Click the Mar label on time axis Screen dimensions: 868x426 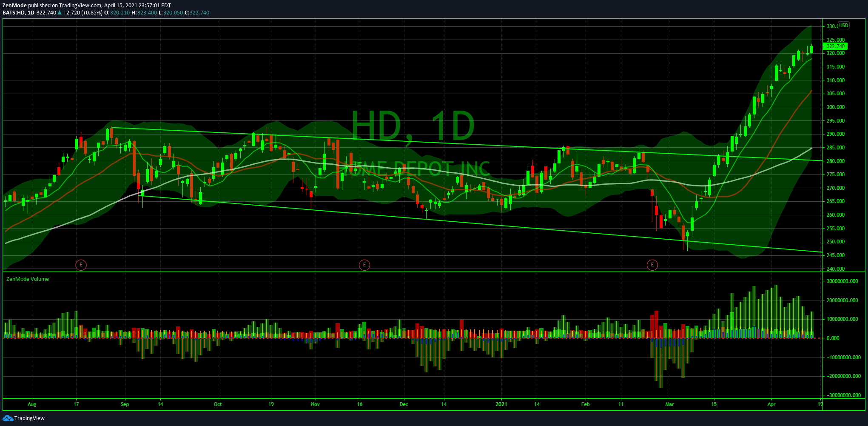click(x=670, y=404)
